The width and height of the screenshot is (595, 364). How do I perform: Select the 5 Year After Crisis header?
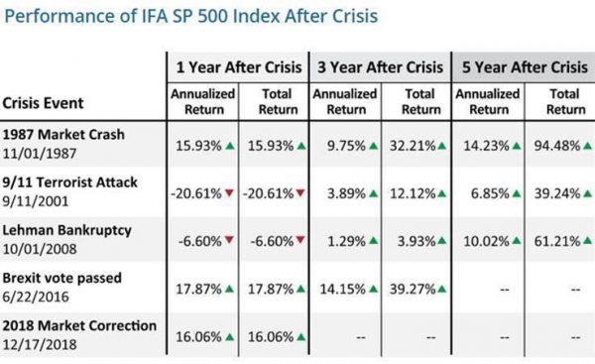(525, 67)
